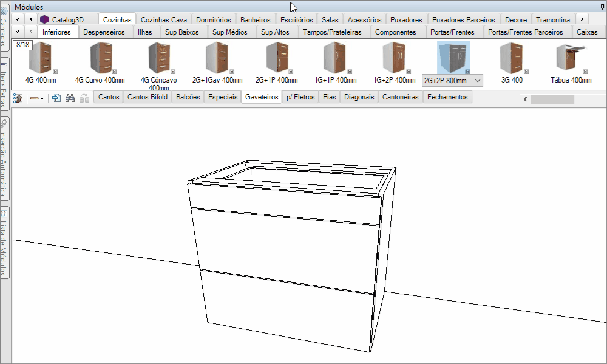Image resolution: width=607 pixels, height=364 pixels.
Task: Expand the second-row subcategory list chevron
Action: (16, 32)
